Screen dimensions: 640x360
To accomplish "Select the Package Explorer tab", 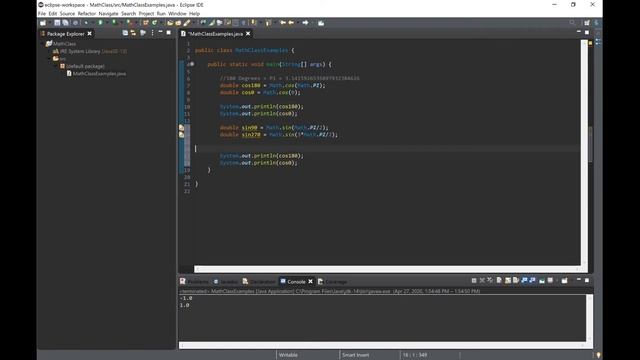I will pyautogui.click(x=65, y=33).
